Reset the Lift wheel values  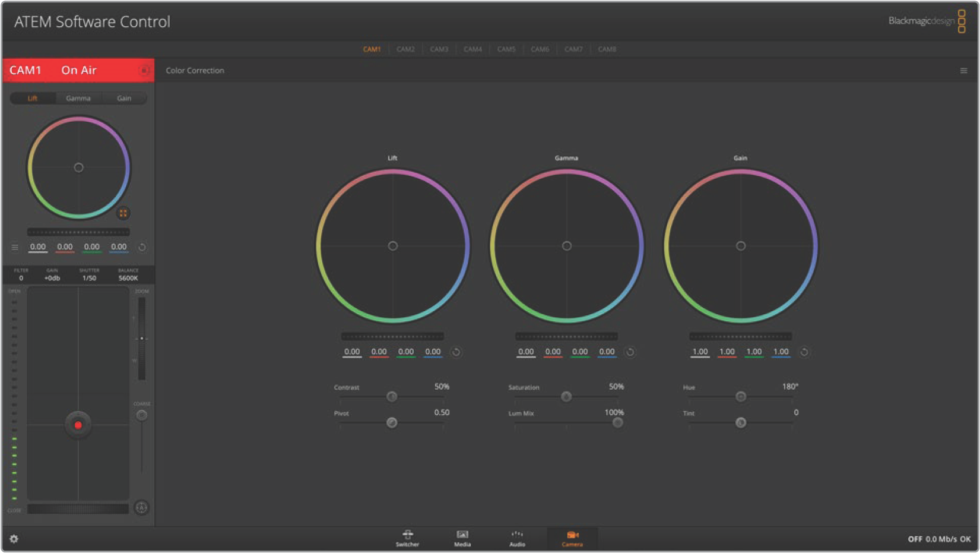point(456,352)
